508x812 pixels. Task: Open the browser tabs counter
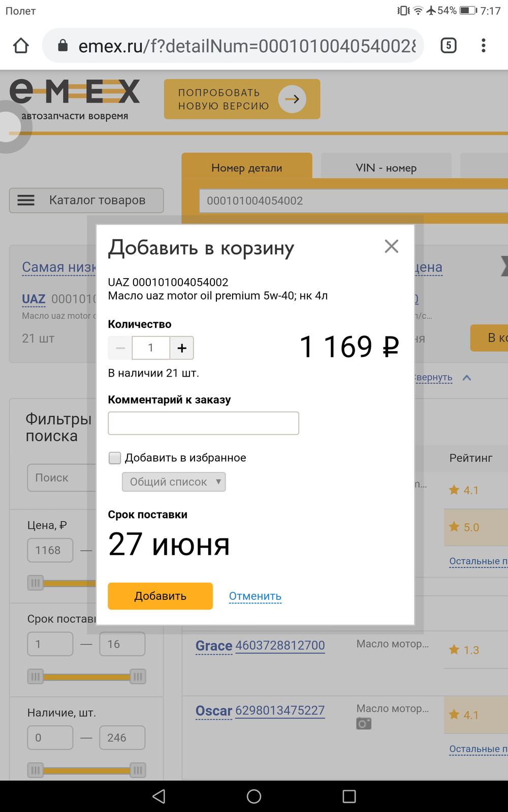(x=448, y=46)
